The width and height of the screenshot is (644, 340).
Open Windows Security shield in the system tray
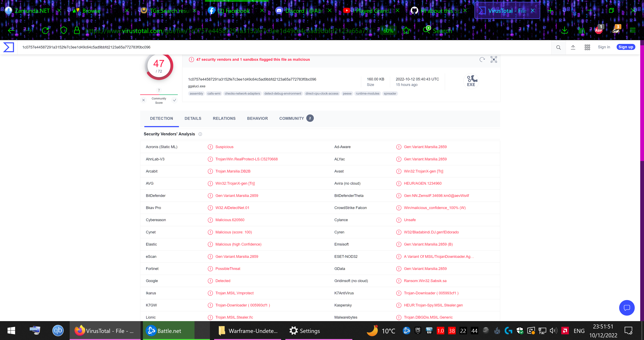coord(520,331)
